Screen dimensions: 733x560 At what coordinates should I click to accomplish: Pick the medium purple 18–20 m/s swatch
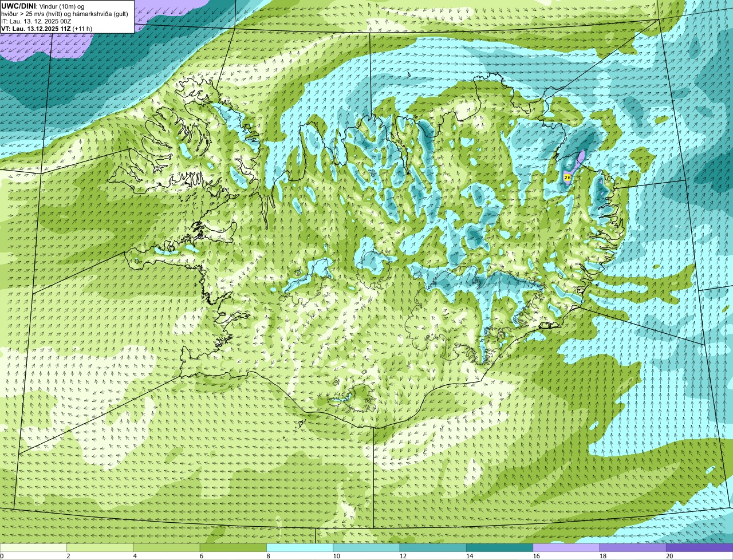pyautogui.click(x=633, y=547)
